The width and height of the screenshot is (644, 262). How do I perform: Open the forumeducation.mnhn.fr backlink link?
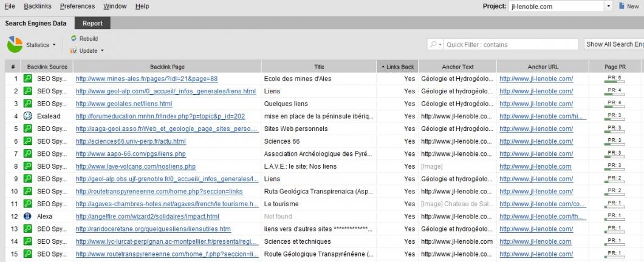click(160, 116)
